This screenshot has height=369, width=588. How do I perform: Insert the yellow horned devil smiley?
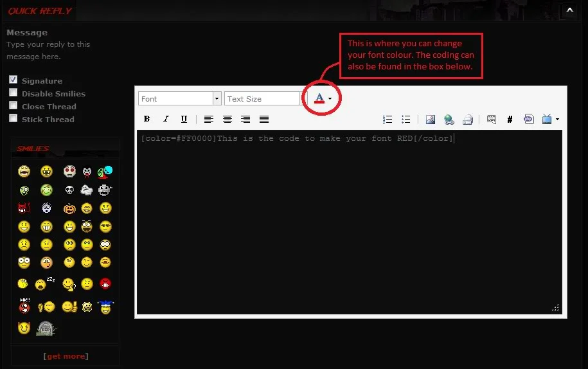[24, 328]
